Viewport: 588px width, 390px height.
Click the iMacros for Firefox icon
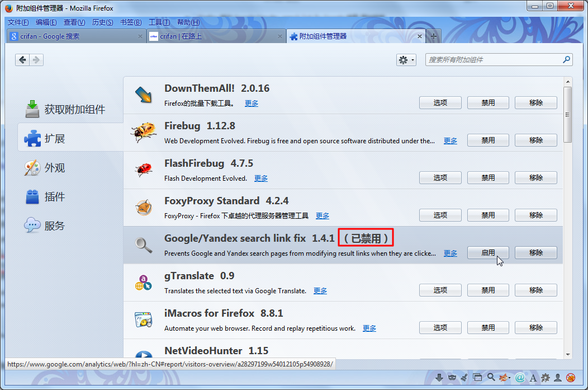pyautogui.click(x=144, y=320)
